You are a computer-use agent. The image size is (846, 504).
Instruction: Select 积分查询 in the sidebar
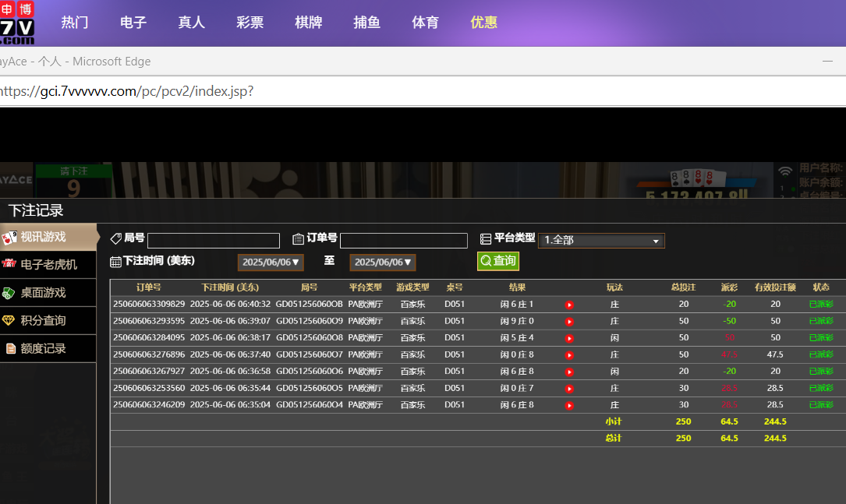[x=48, y=320]
